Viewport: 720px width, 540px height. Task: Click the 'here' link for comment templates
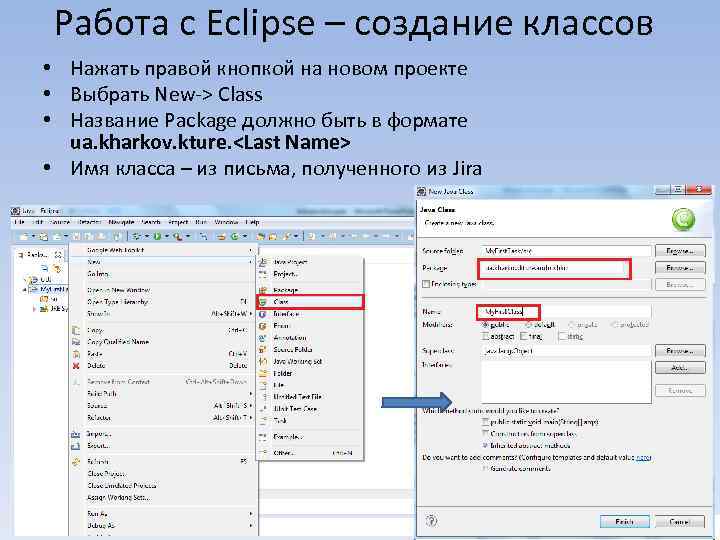644,458
